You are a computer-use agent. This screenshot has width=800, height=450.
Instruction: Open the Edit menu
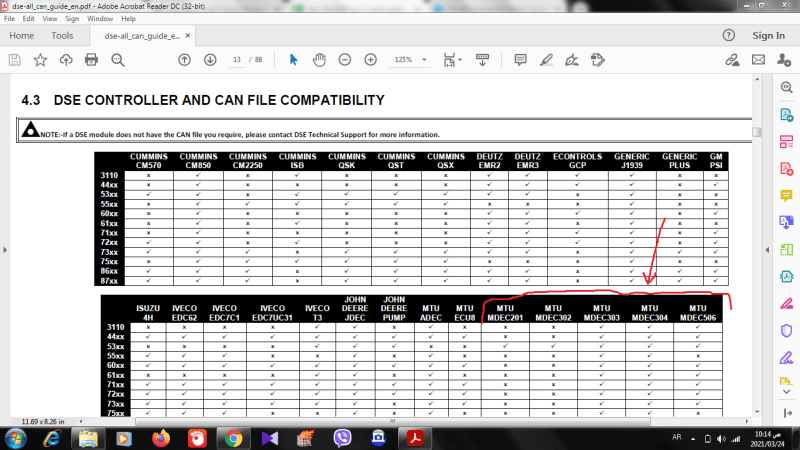tap(29, 18)
